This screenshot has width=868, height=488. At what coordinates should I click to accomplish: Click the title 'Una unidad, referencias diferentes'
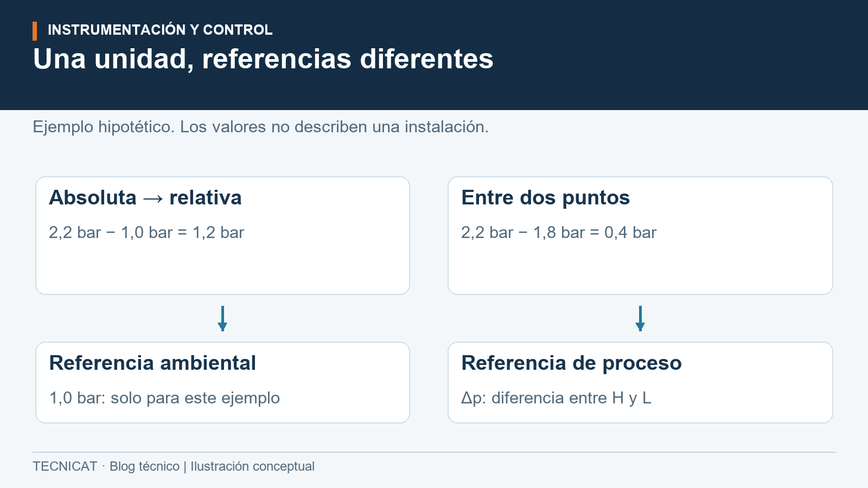263,59
